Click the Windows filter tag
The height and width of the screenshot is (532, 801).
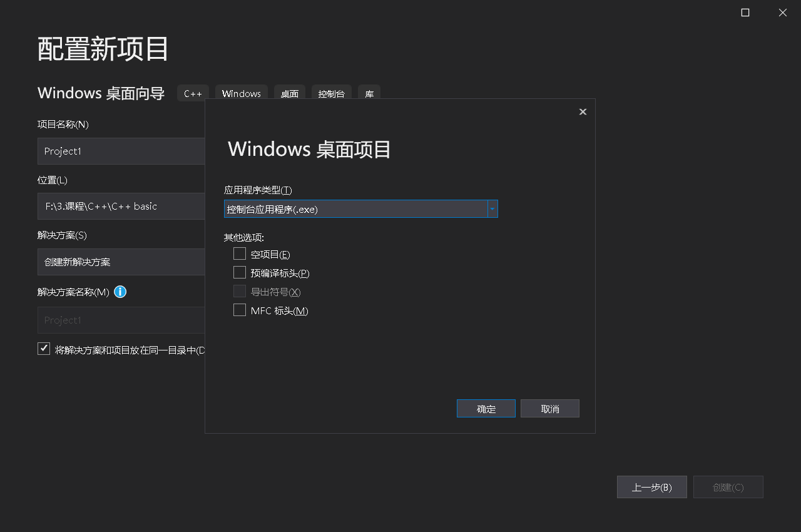[242, 93]
